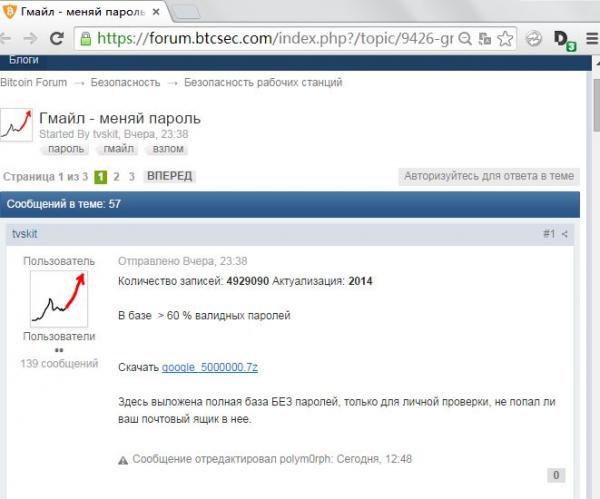Click the Гмайл - меняй пароль topic title
Image resolution: width=600 pixels, height=499 pixels.
point(120,119)
